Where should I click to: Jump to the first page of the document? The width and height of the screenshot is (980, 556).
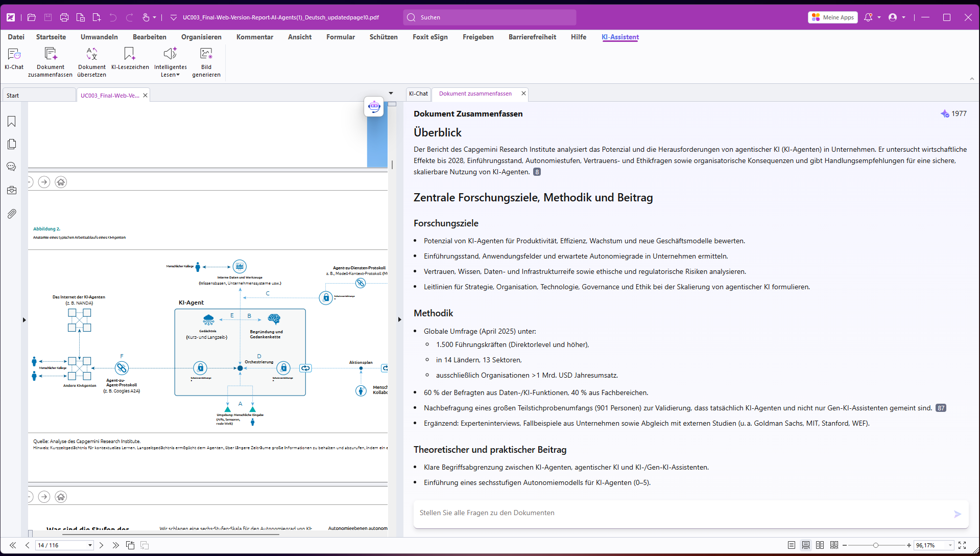(x=13, y=545)
